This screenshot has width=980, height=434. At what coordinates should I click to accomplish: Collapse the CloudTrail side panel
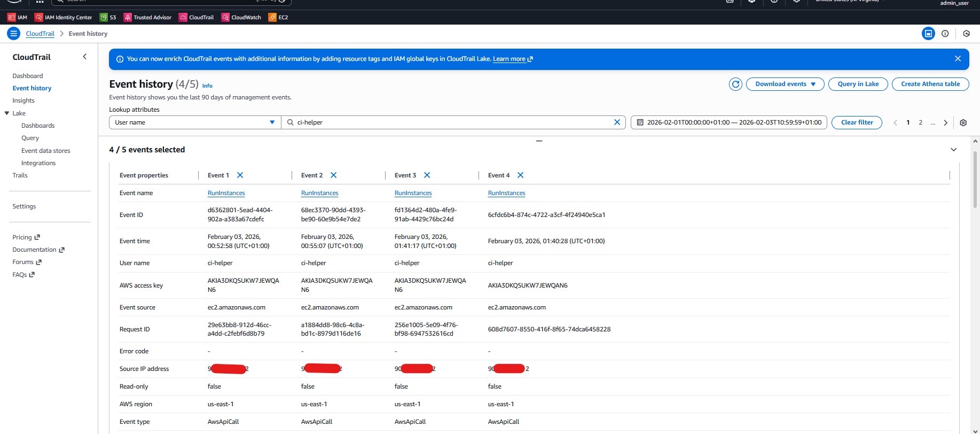pos(84,57)
